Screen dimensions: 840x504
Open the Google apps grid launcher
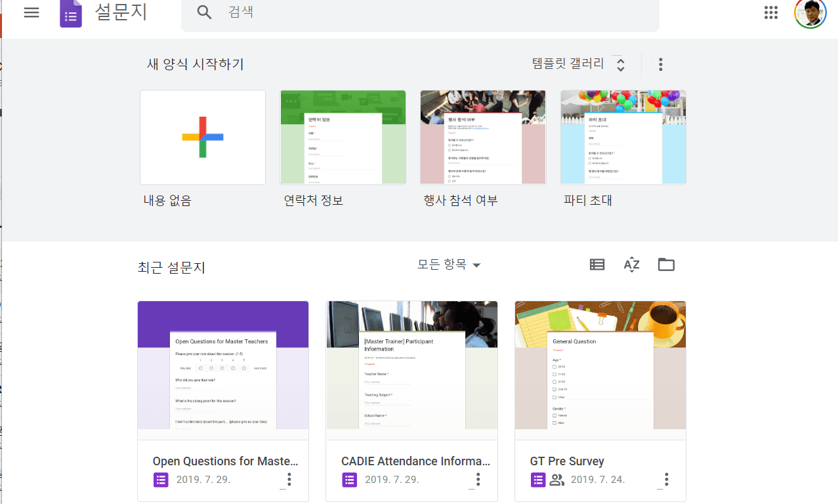click(x=771, y=12)
